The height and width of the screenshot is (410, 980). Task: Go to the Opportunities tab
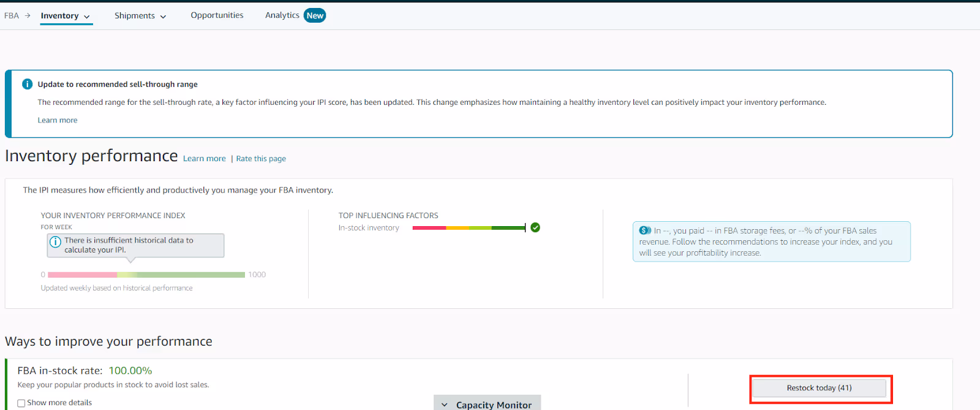[x=217, y=15]
